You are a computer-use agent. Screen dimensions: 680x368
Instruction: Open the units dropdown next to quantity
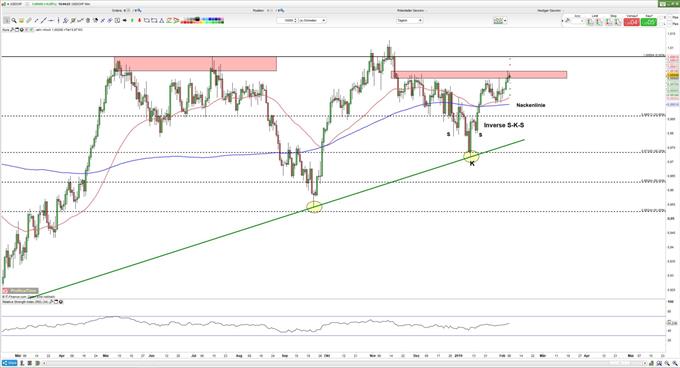pos(312,20)
